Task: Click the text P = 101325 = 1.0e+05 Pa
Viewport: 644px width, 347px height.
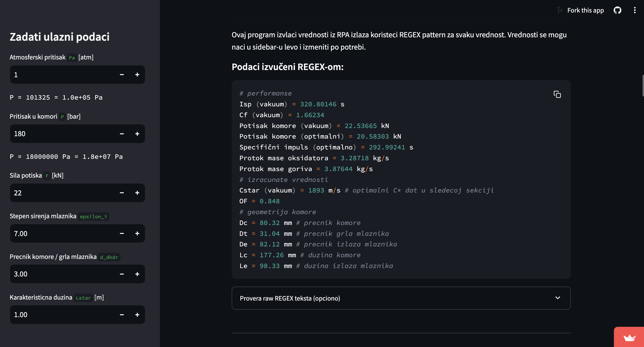Action: pyautogui.click(x=56, y=97)
